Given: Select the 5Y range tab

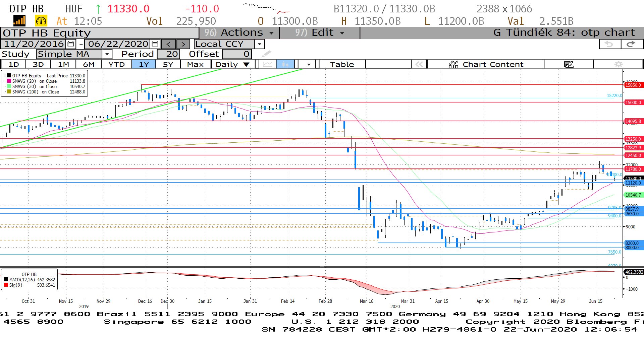Looking at the screenshot, I should pos(168,64).
